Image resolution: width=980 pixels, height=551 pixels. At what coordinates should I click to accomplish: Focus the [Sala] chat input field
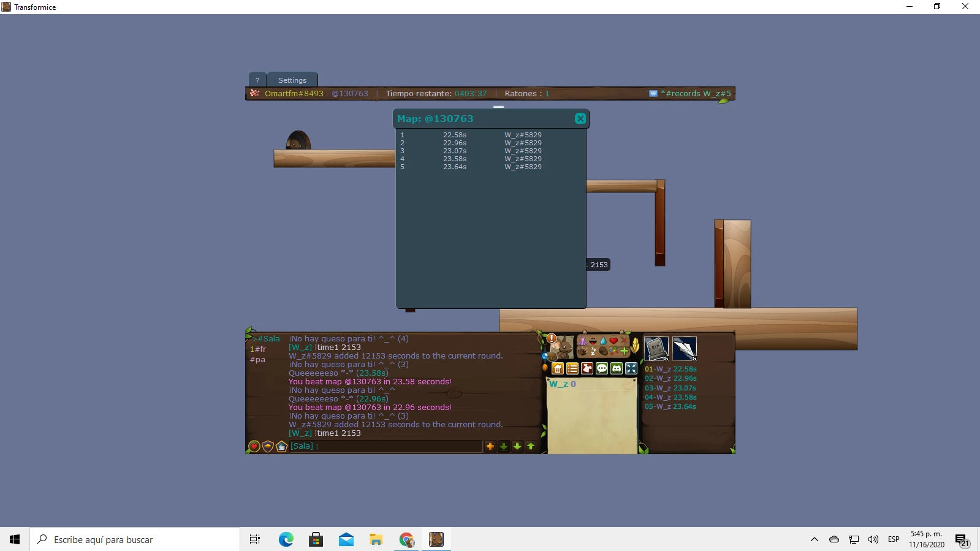[386, 446]
